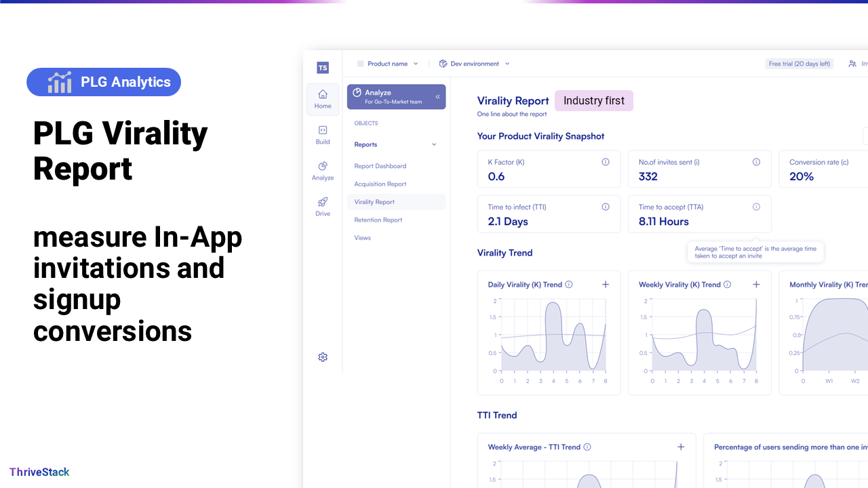Click the Average Time to accept tooltip

tap(755, 252)
